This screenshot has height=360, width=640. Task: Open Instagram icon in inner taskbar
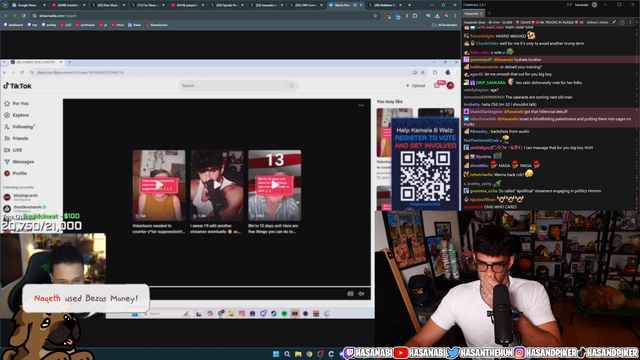pyautogui.click(x=242, y=313)
